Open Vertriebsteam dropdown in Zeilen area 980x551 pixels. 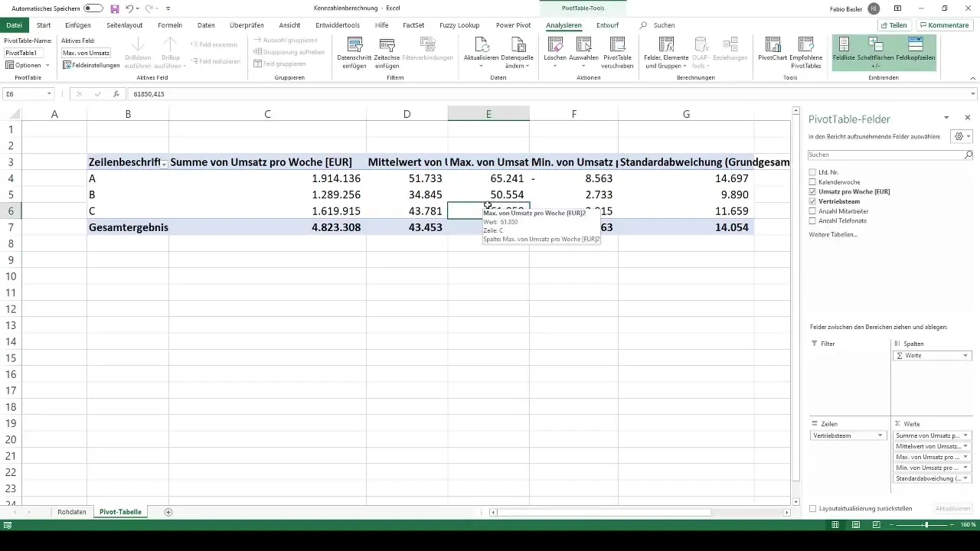click(x=880, y=435)
